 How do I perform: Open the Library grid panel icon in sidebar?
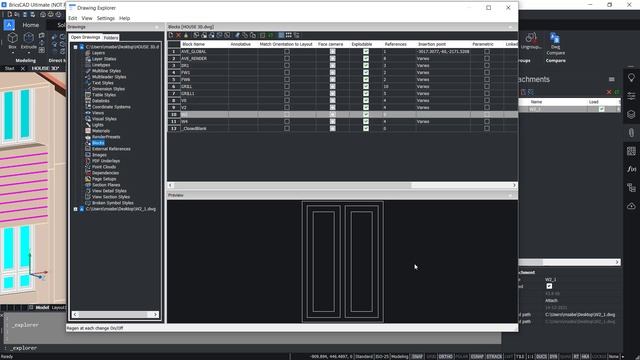pos(631,151)
